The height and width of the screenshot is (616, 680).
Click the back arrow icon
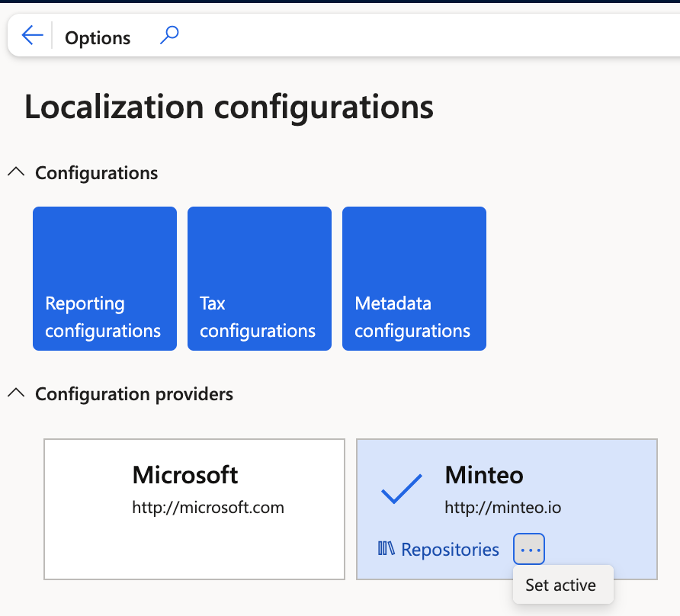pyautogui.click(x=32, y=35)
